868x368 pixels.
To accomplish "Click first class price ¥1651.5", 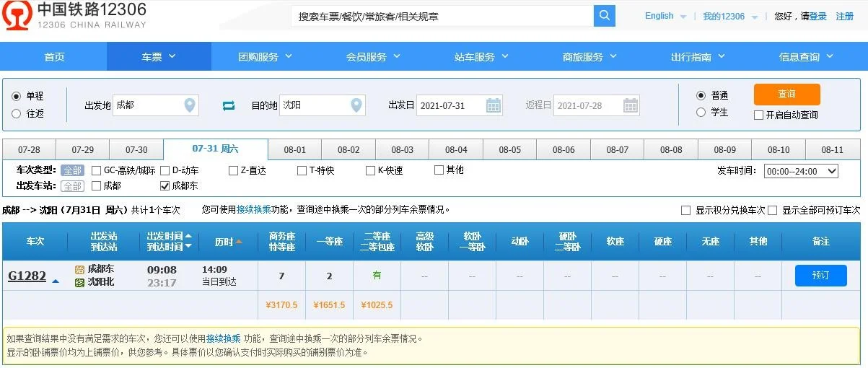I will (329, 305).
